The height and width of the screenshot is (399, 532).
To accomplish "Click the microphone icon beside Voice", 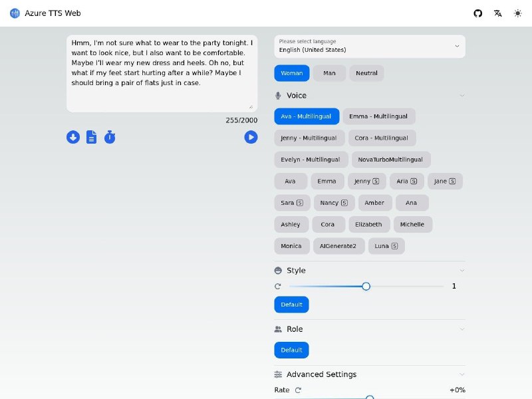I will click(x=278, y=96).
